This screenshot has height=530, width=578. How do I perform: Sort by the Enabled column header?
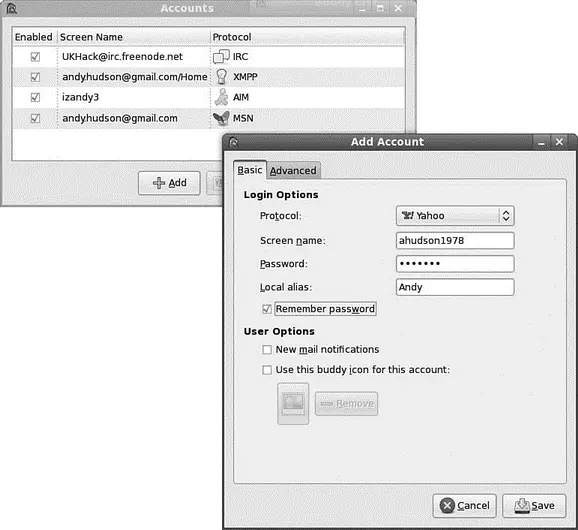coord(34,37)
